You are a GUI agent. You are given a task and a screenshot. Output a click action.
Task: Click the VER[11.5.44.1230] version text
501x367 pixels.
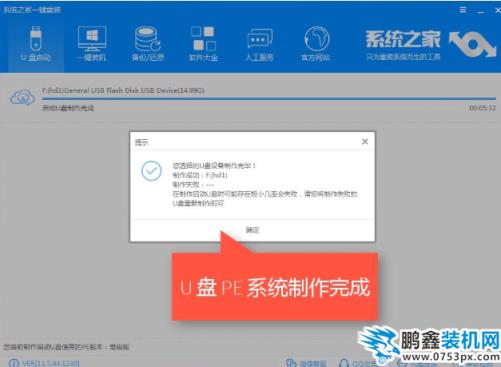click(x=51, y=363)
